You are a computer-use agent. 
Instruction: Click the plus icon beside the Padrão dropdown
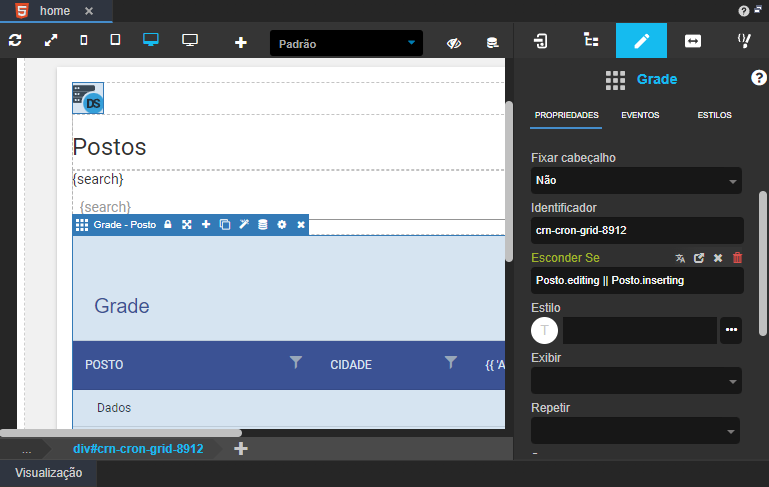[x=241, y=43]
